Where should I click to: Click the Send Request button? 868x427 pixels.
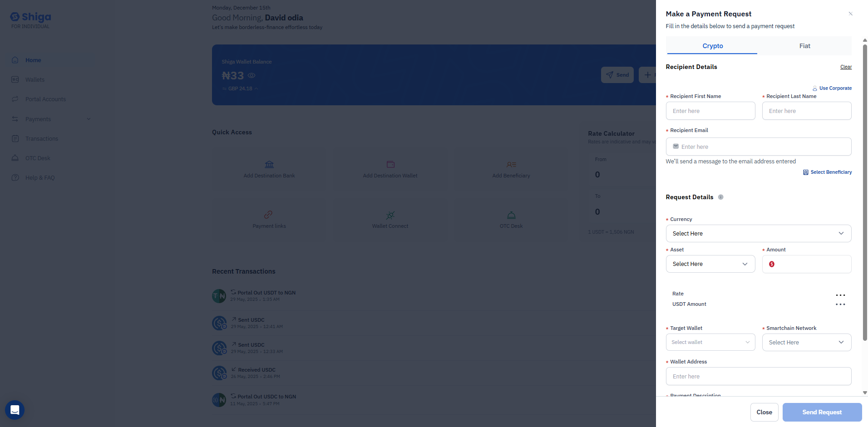(822, 412)
